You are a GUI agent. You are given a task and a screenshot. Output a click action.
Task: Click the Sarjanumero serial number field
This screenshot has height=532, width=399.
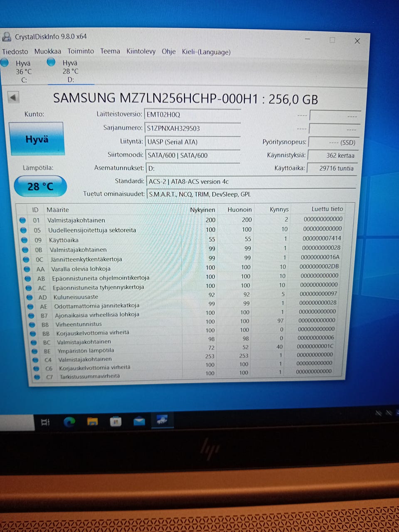192,128
